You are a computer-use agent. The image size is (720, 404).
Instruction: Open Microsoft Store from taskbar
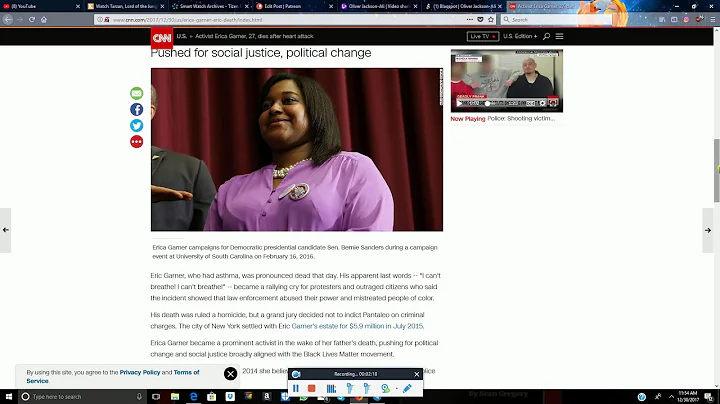coord(212,397)
